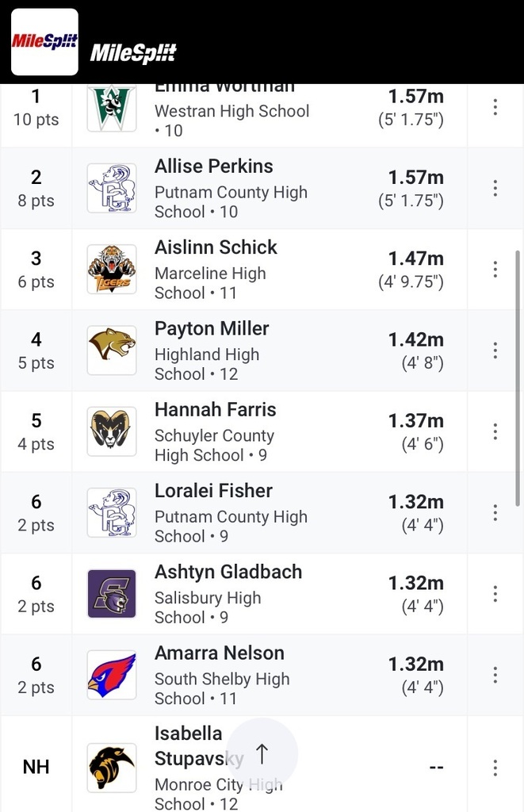Viewport: 524px width, 812px height.
Task: Open Marceline Tigers team logo
Action: (112, 270)
